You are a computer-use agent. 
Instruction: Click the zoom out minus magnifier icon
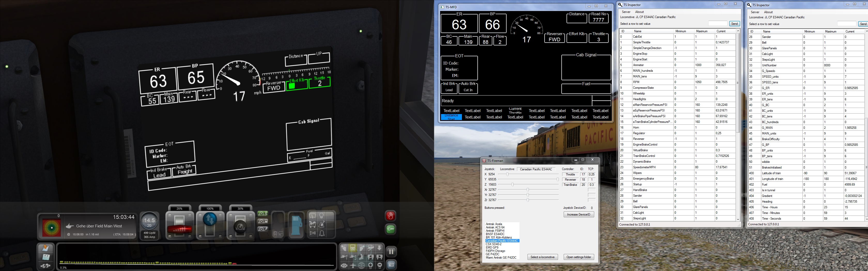click(x=379, y=266)
